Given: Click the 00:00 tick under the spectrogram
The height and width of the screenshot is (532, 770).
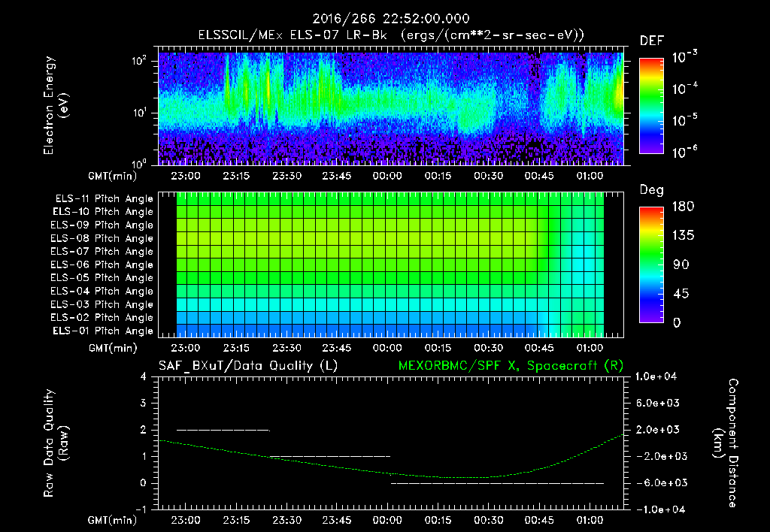Looking at the screenshot, I should pos(387,177).
